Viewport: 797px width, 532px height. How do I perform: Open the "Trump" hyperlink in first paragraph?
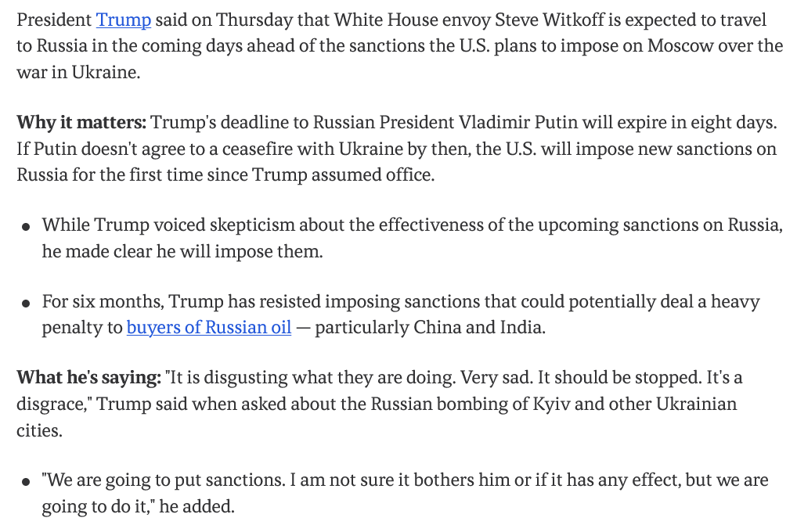pos(124,20)
